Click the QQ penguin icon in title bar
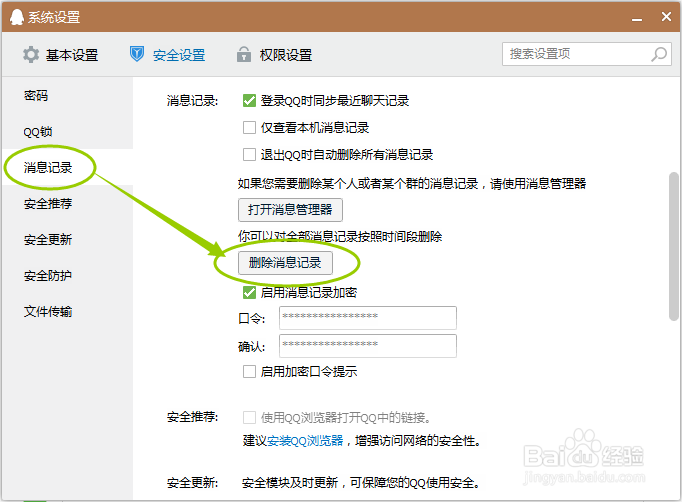Screen dimensions: 682x502 (x=17, y=17)
